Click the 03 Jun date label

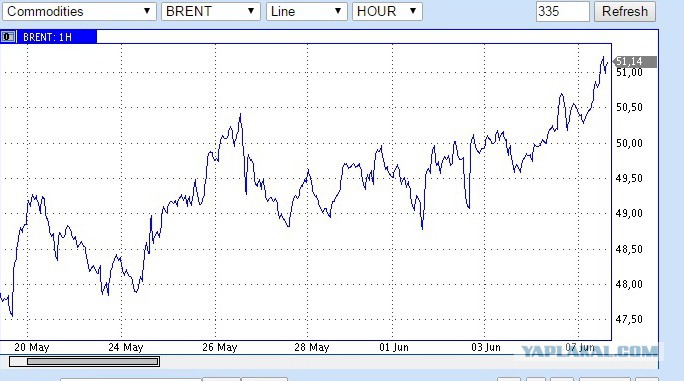(x=486, y=347)
